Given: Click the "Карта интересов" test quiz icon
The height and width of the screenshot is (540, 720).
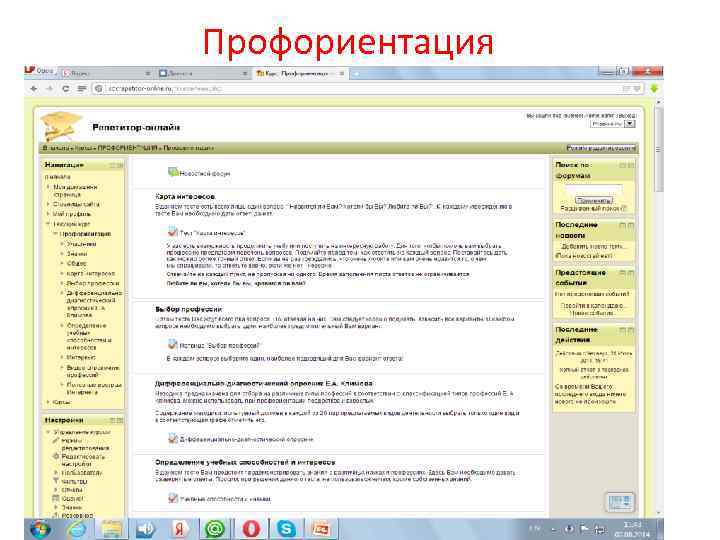Looking at the screenshot, I should click(x=173, y=231).
